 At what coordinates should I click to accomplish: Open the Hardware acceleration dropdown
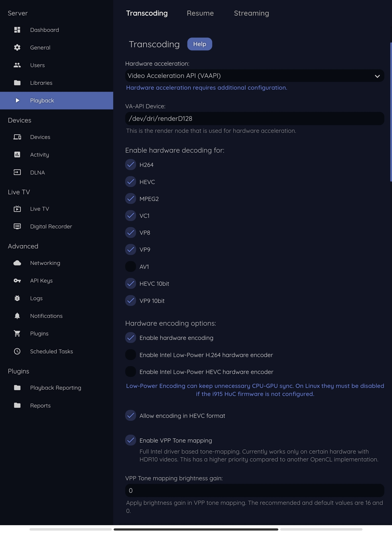click(254, 76)
